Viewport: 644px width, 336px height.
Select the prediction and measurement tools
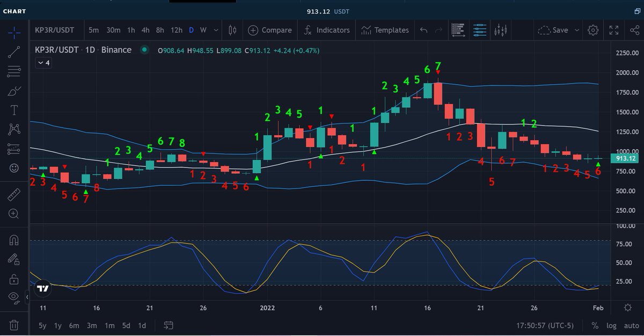14,149
